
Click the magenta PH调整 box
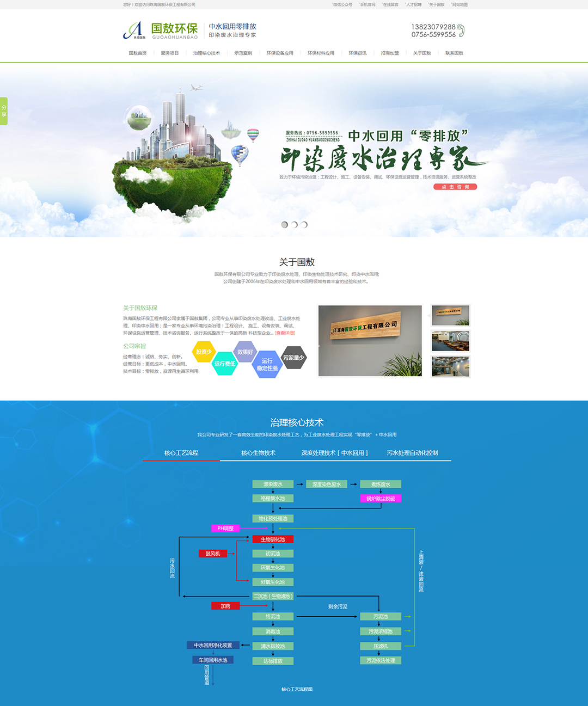pyautogui.click(x=225, y=529)
